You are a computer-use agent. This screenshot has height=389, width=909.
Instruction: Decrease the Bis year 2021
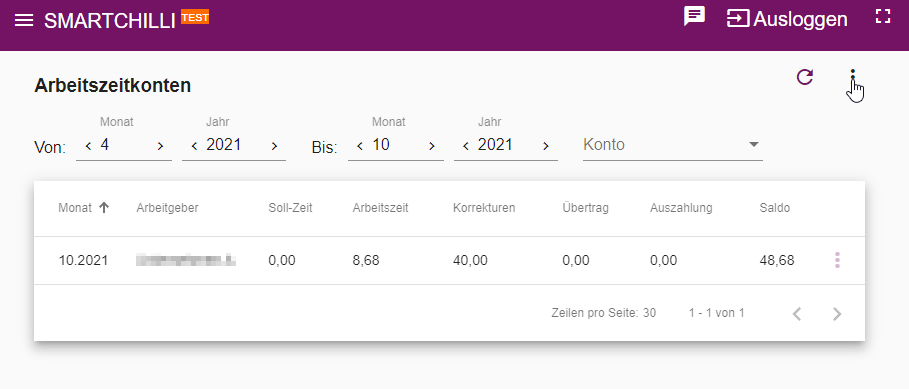point(466,147)
